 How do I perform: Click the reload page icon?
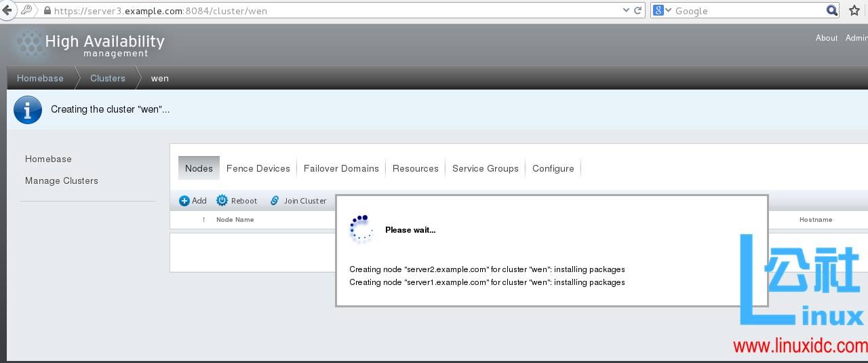(637, 11)
